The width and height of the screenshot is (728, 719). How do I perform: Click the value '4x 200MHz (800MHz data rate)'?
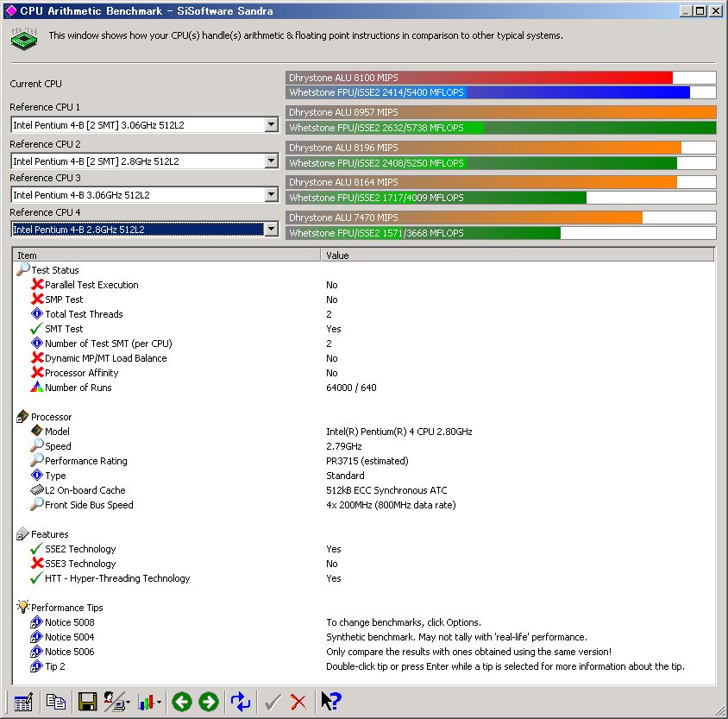[x=391, y=505]
